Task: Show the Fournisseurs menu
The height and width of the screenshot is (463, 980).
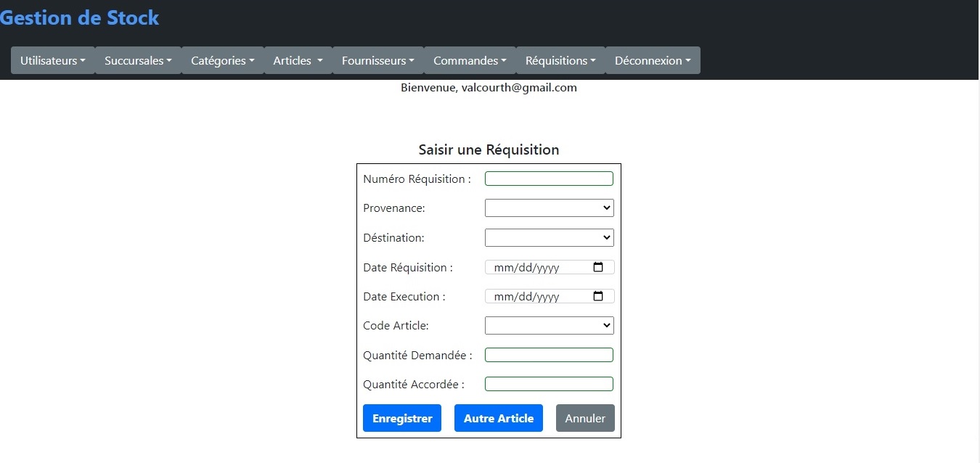Action: pyautogui.click(x=377, y=60)
